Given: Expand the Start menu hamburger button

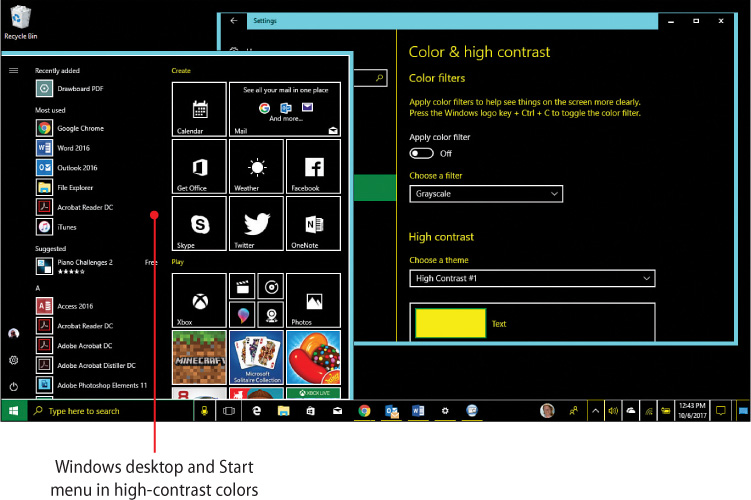Looking at the screenshot, I should click(x=13, y=70).
